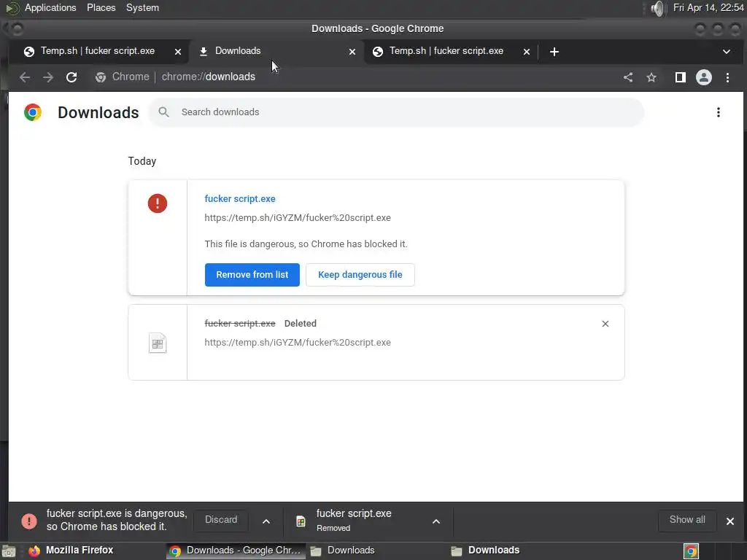Screen dimensions: 747x560
Task: Click the search magnifier icon in downloads
Action: click(163, 112)
